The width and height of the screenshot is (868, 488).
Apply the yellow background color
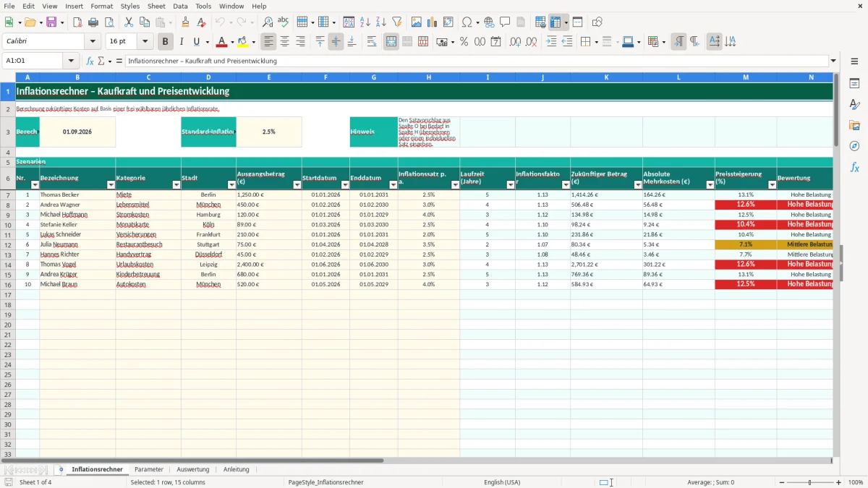click(244, 42)
